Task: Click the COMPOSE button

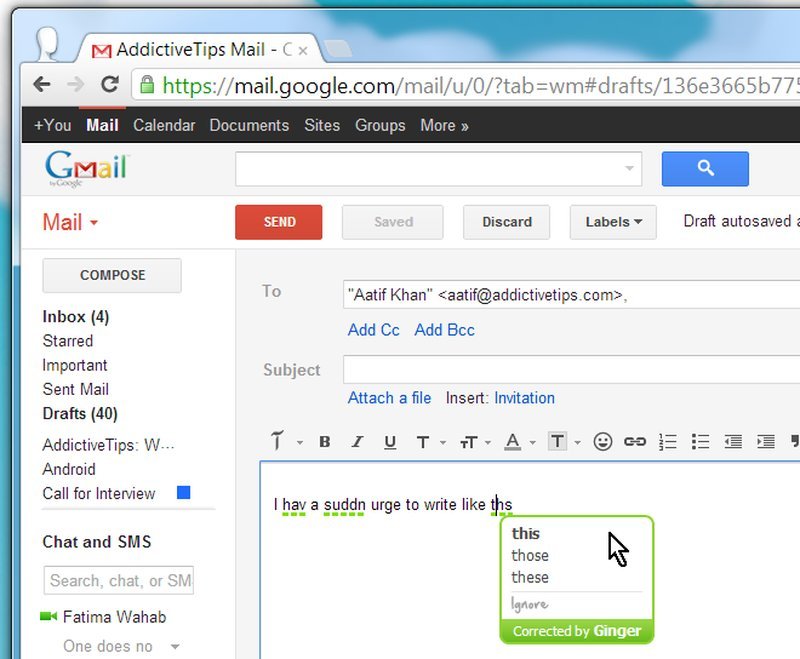Action: point(112,275)
